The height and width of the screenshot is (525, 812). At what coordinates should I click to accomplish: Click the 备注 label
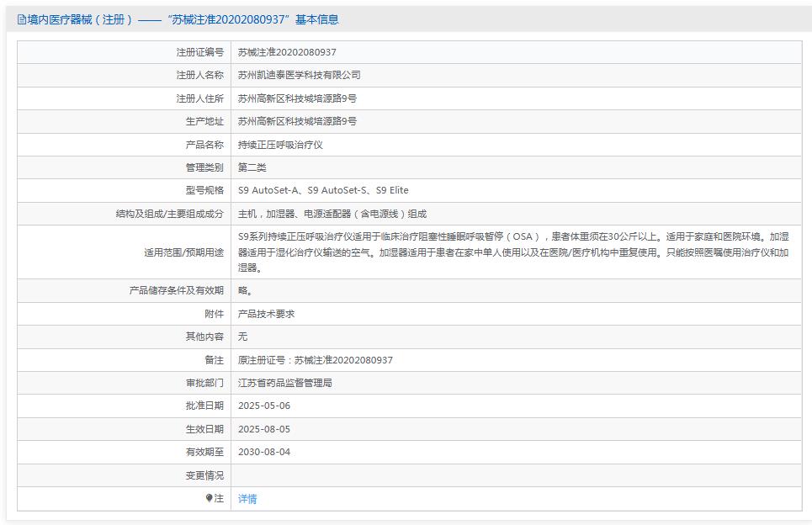click(214, 360)
